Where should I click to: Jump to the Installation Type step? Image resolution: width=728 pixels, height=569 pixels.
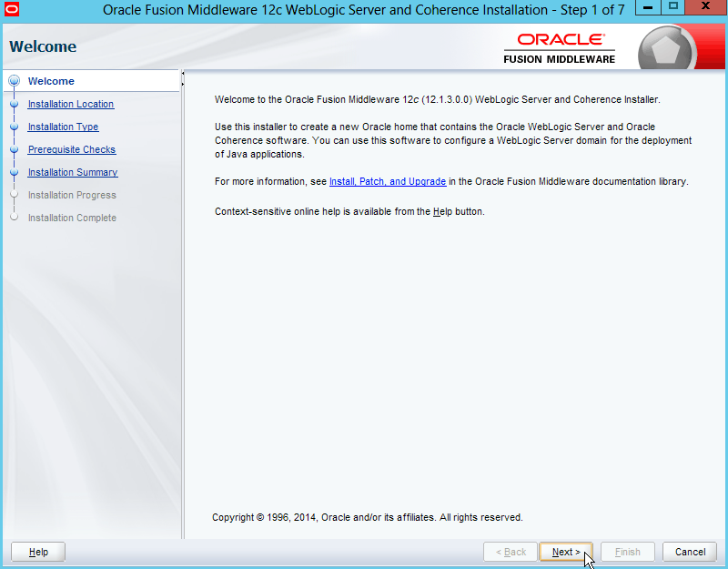63,127
